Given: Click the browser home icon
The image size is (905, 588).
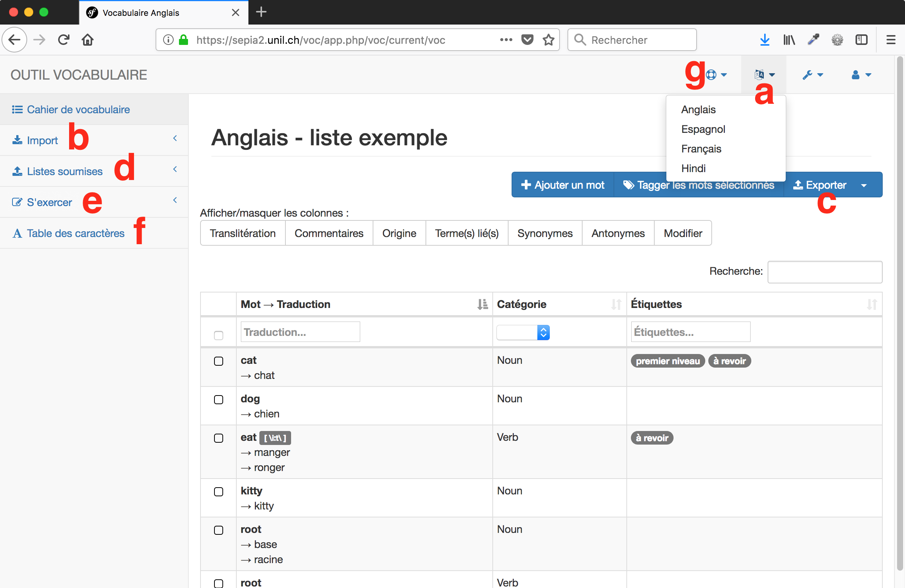Looking at the screenshot, I should (88, 40).
